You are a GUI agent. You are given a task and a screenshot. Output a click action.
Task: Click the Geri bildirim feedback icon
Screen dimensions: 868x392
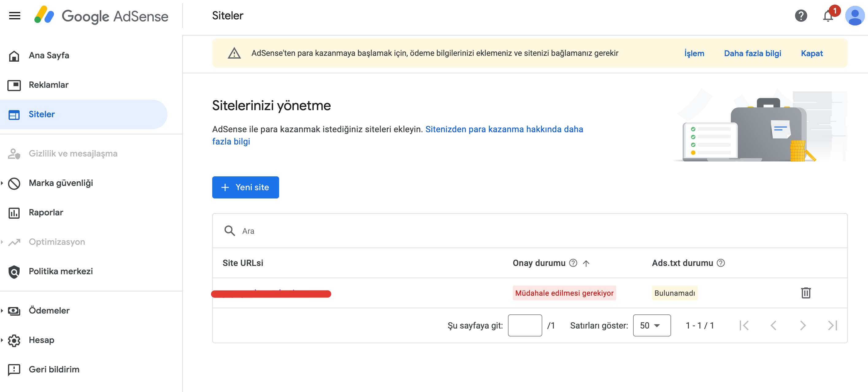(14, 370)
